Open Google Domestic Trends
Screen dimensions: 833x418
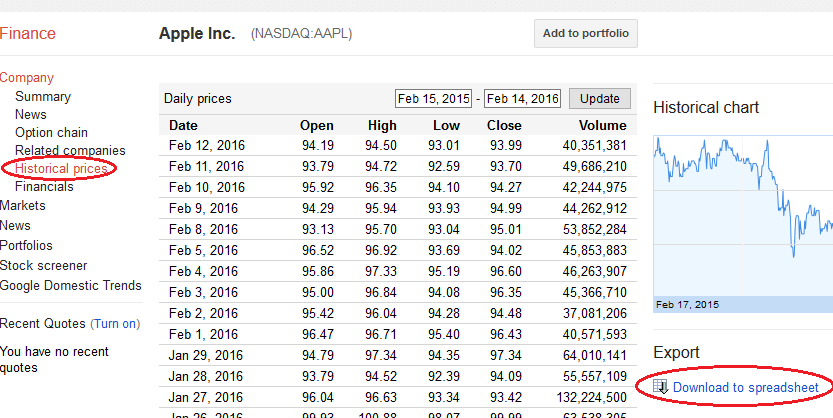(70, 285)
